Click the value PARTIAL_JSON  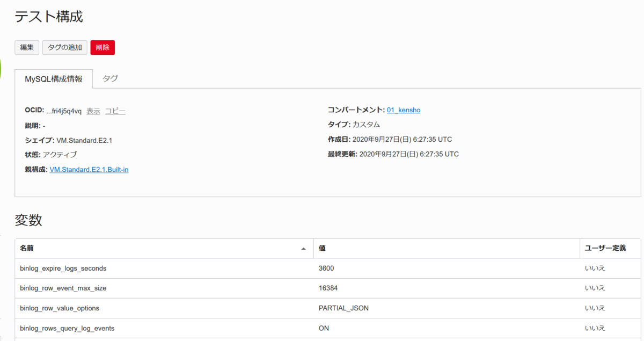point(343,308)
